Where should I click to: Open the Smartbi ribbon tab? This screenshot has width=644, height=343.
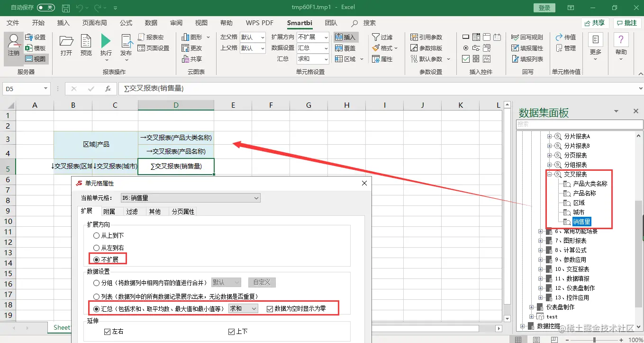tap(299, 22)
